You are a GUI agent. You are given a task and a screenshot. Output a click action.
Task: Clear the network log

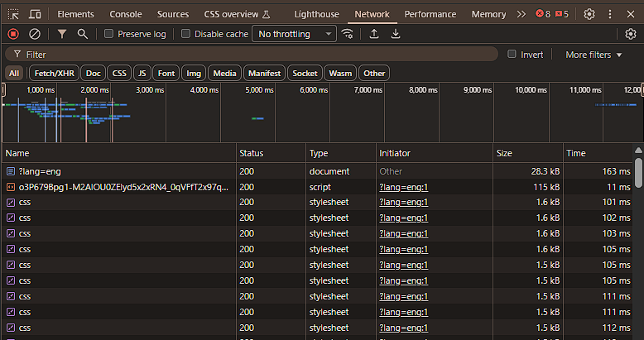[x=35, y=34]
